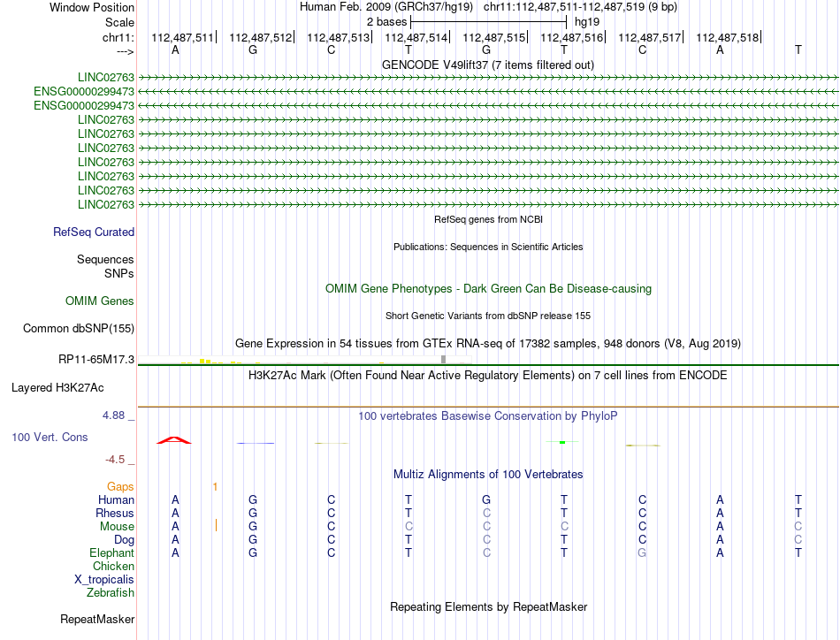Viewport: 840px width, 640px height.
Task: Open Publications: Sequences in Scientific Articles title
Action: 488,247
